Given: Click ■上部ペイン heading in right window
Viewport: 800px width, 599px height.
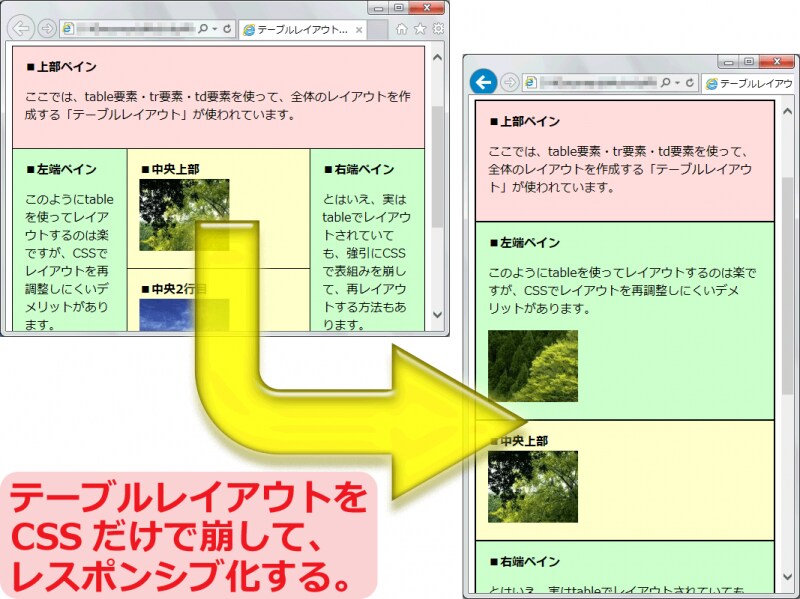Looking at the screenshot, I should 524,121.
